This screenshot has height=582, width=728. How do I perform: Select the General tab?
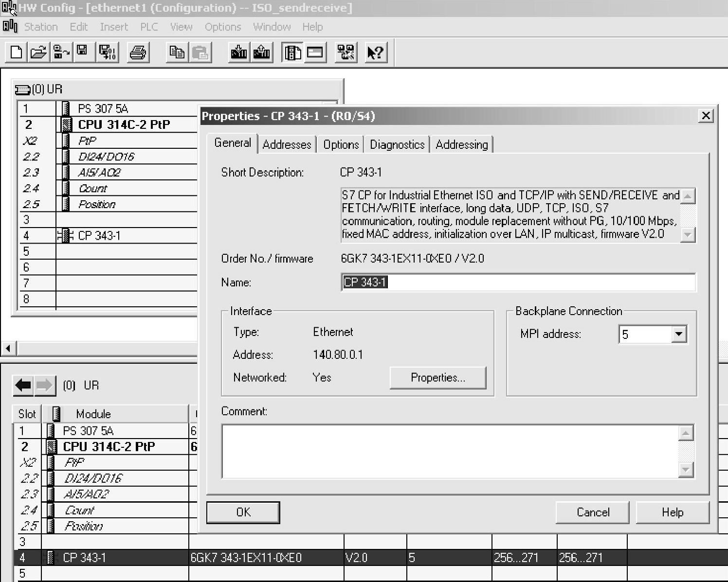tap(233, 143)
